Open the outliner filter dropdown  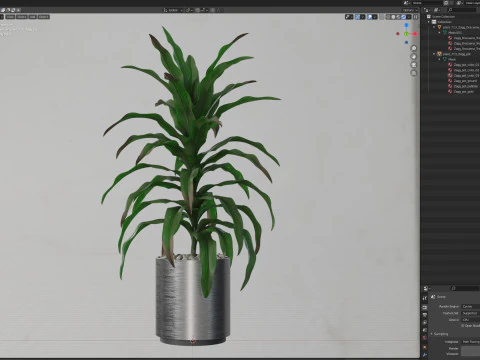coord(437,10)
